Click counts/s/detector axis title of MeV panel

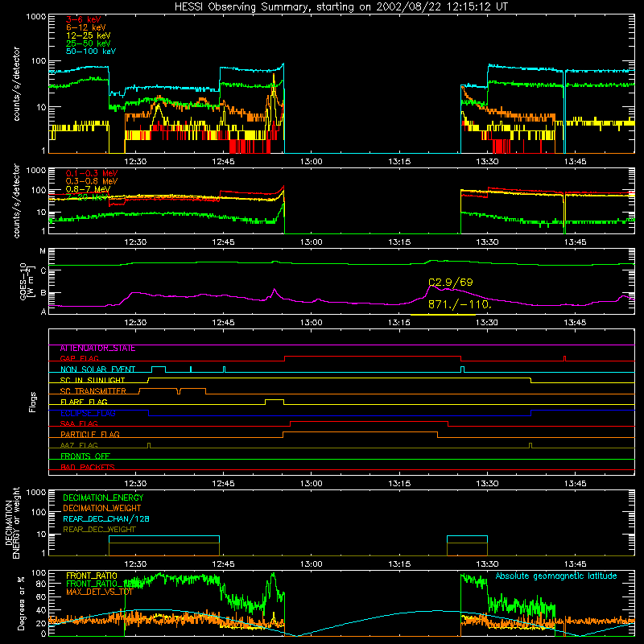point(16,201)
